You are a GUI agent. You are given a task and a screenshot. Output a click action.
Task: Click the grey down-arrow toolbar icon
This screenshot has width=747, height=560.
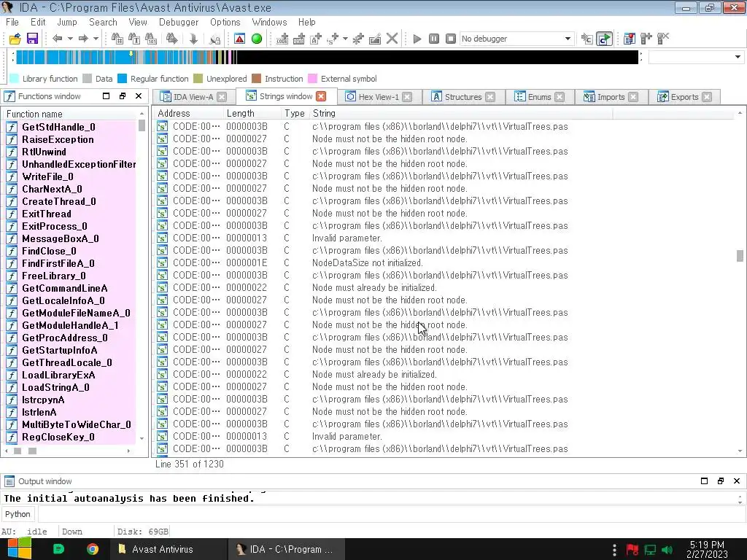pos(193,39)
